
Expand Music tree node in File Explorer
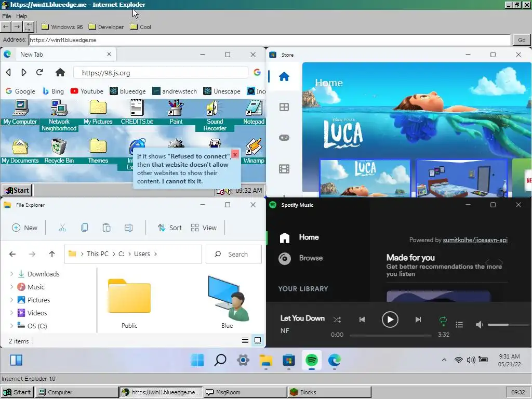pyautogui.click(x=11, y=287)
